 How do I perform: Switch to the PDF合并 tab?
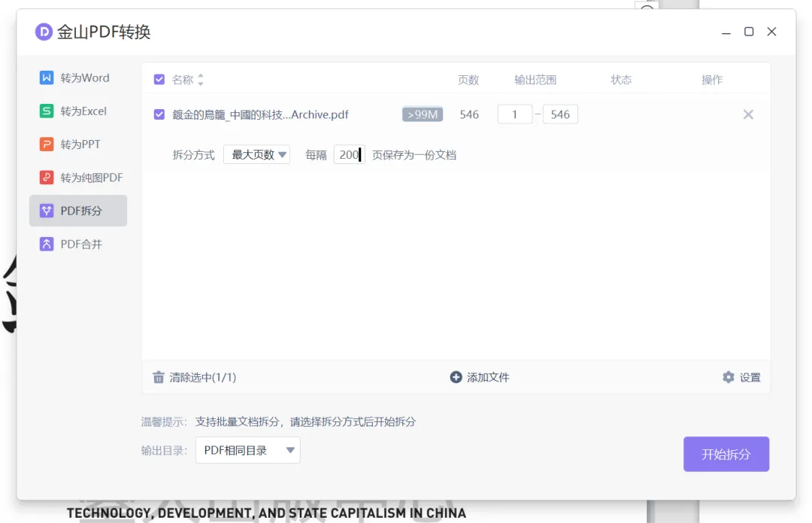78,244
